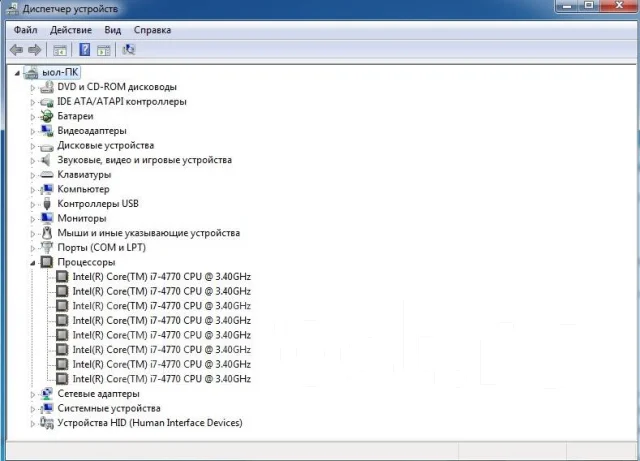Click the Сетевые адаптеры network icon
The height and width of the screenshot is (461, 640).
[x=47, y=394]
